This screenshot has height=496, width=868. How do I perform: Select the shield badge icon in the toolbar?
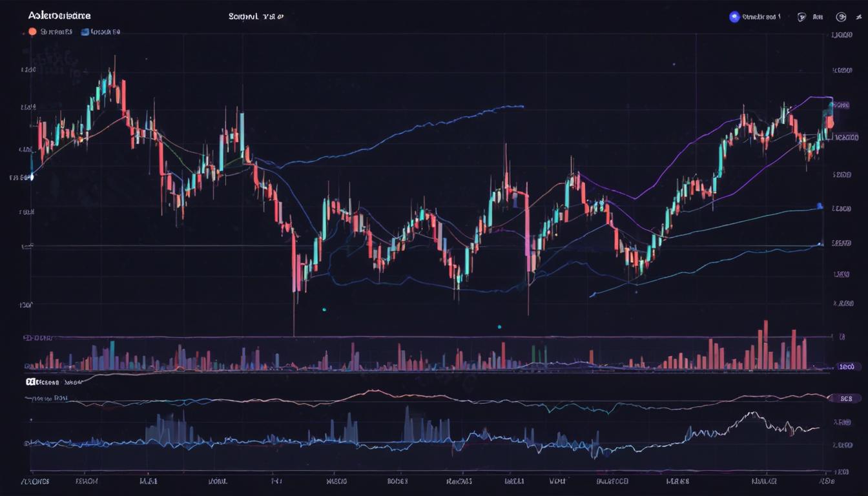point(803,17)
